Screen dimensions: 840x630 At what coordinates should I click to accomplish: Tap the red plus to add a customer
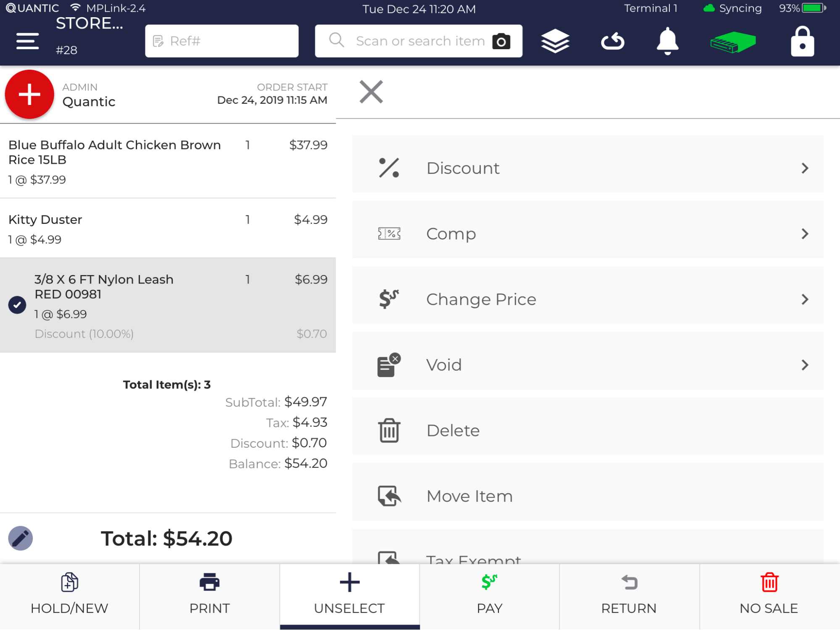(x=29, y=94)
